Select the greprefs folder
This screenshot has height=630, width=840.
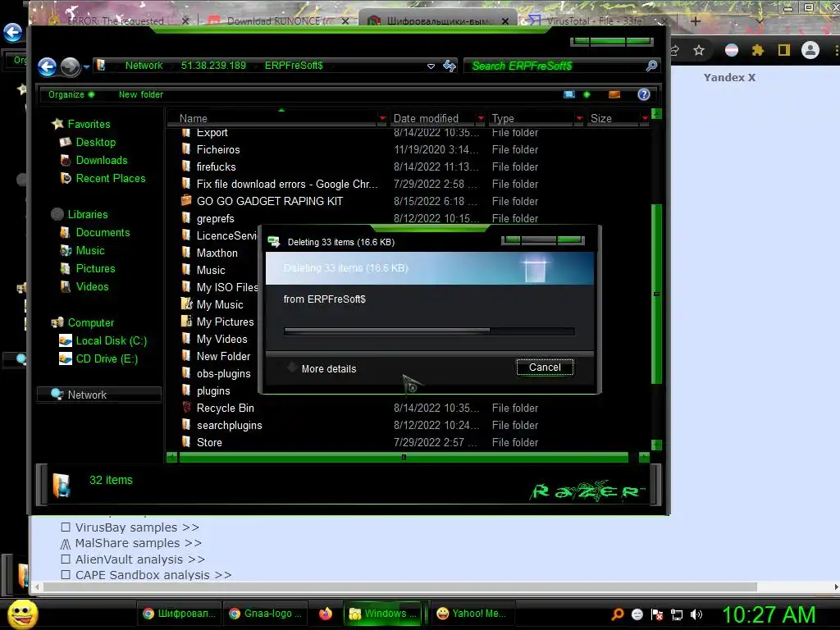(215, 218)
